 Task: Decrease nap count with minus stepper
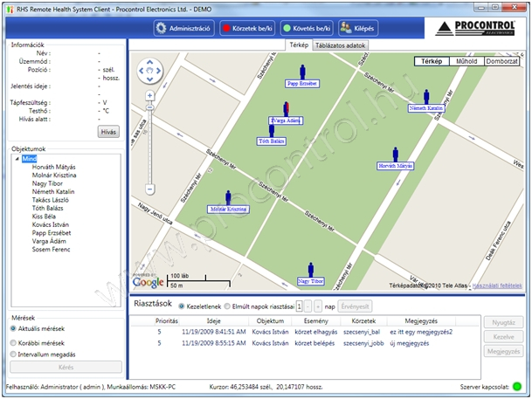[307, 306]
